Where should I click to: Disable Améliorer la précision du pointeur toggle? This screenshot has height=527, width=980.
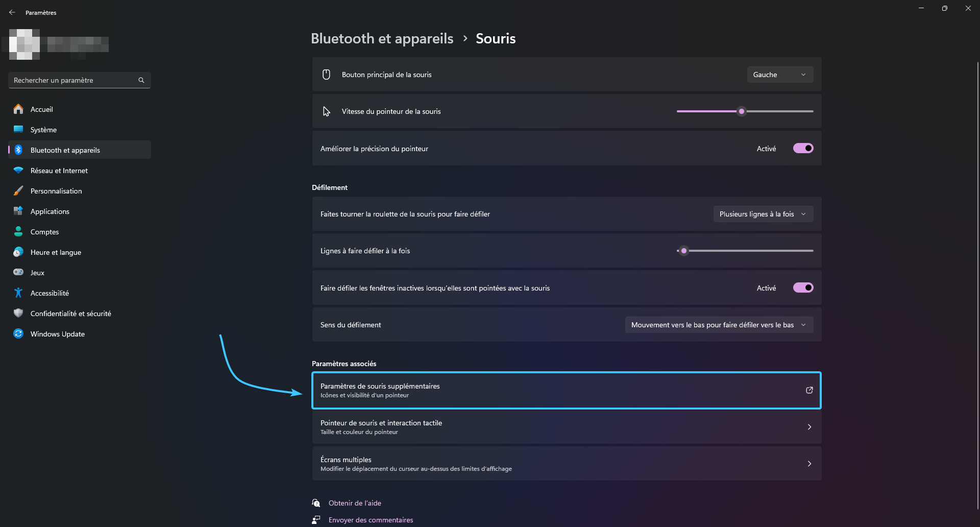(803, 148)
